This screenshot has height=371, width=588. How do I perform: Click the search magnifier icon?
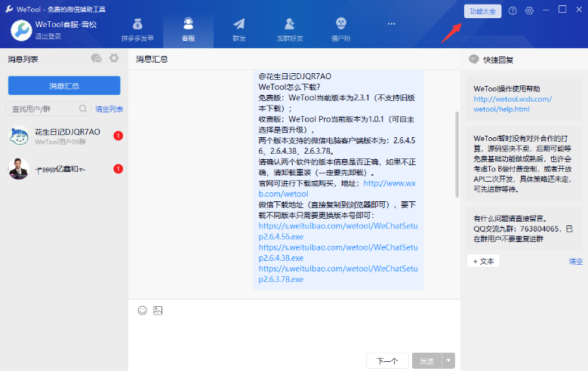click(x=83, y=109)
